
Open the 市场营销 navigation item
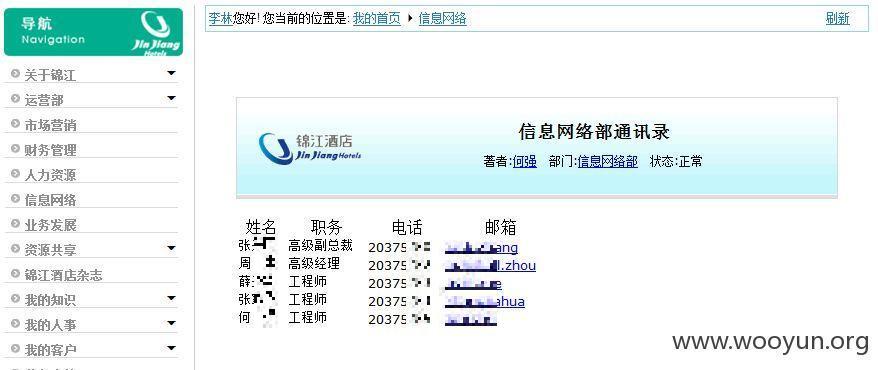(x=50, y=125)
